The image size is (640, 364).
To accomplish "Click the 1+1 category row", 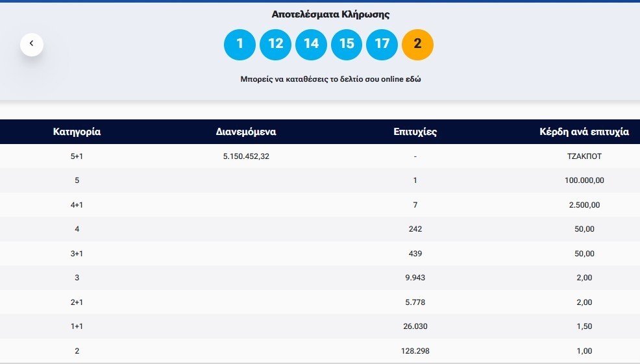I will (x=77, y=326).
